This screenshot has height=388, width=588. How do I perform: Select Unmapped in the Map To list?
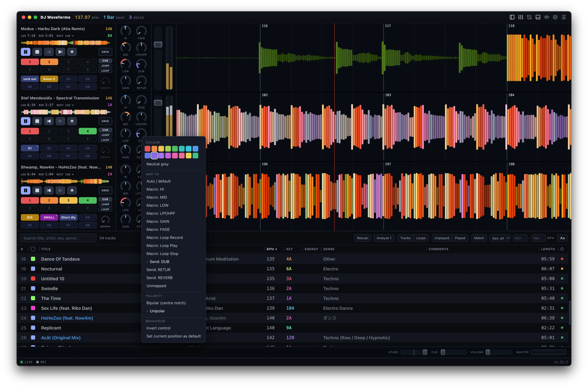coord(173,286)
